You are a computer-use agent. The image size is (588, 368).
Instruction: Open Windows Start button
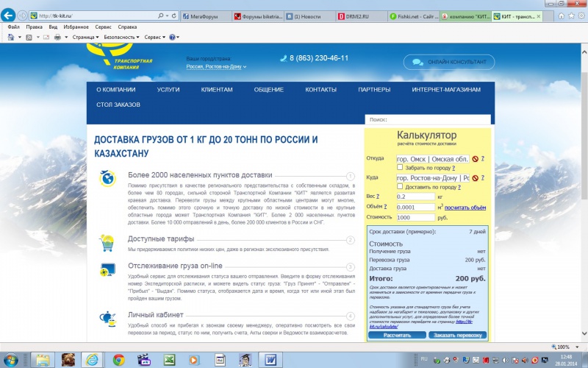tap(10, 360)
